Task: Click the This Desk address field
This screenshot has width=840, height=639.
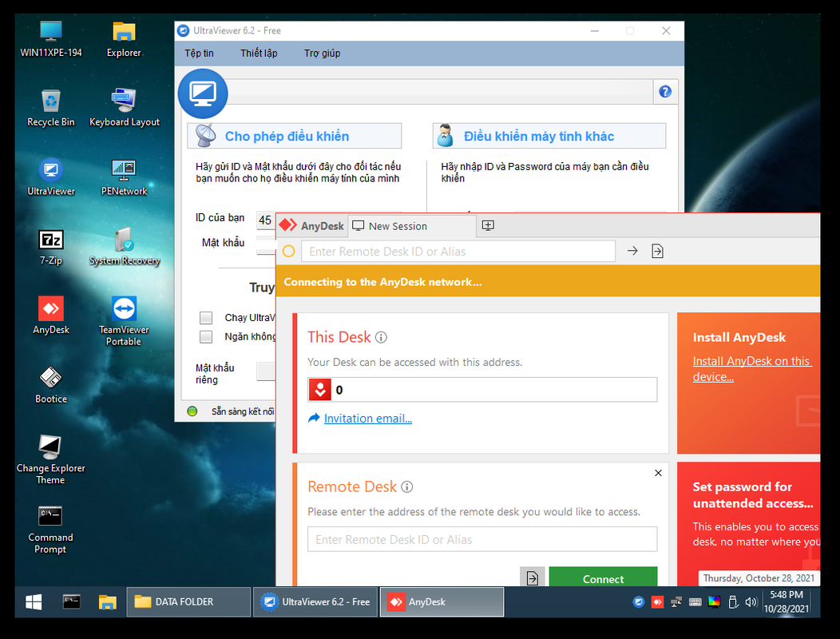Action: click(482, 390)
